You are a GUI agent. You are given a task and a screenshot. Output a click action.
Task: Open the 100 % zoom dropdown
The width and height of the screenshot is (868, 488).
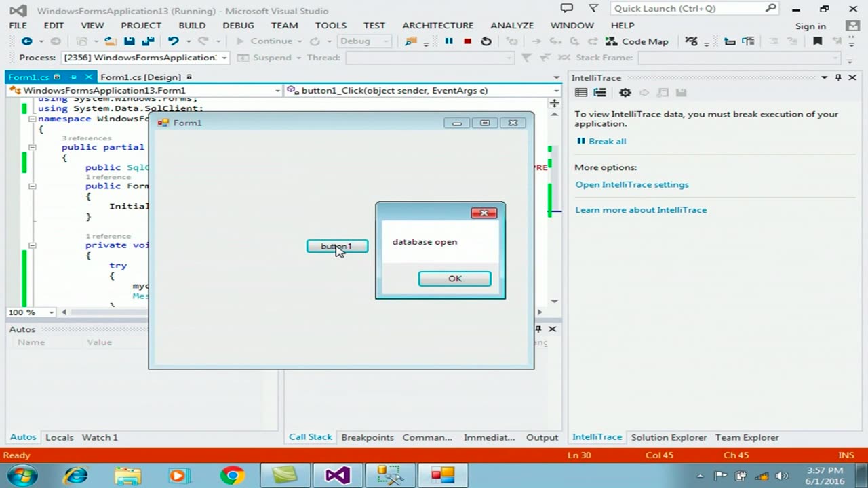51,312
